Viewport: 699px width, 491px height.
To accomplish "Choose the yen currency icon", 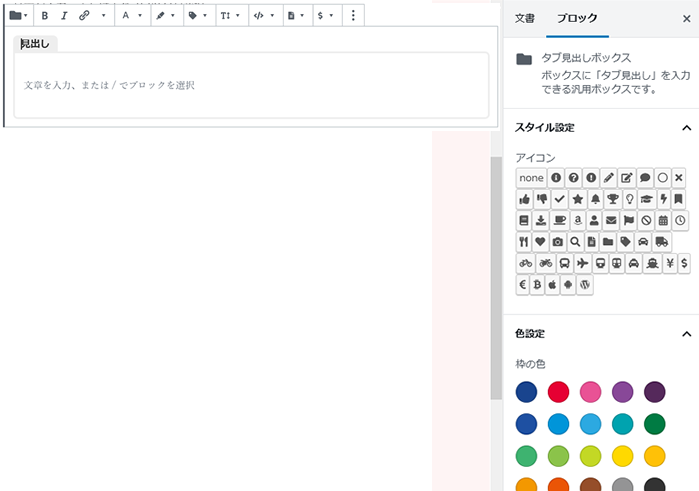I will pos(670,263).
